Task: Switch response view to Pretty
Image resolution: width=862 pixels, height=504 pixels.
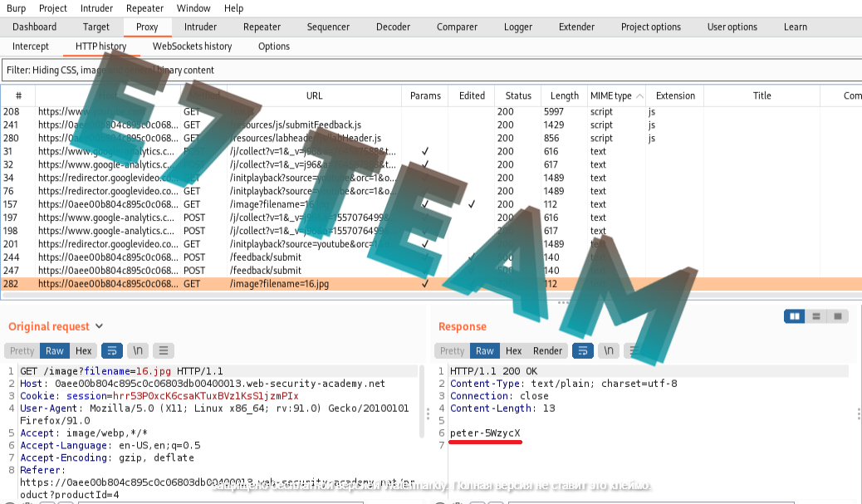Action: (x=452, y=350)
